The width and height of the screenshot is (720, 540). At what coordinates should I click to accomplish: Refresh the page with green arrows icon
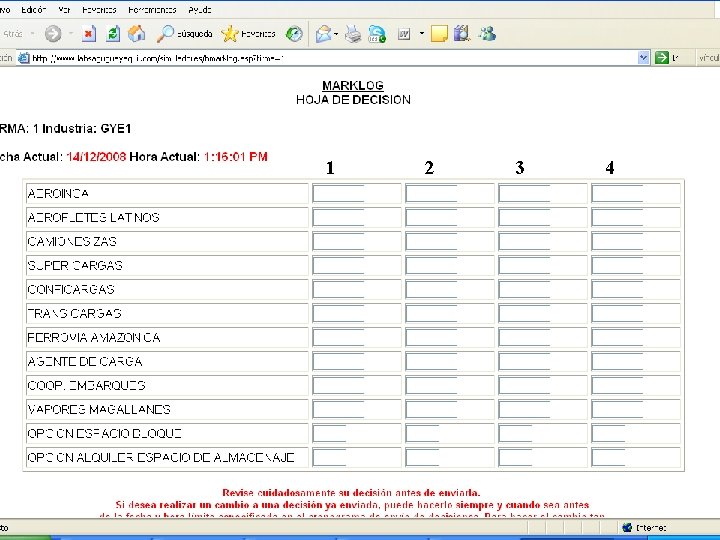[113, 34]
